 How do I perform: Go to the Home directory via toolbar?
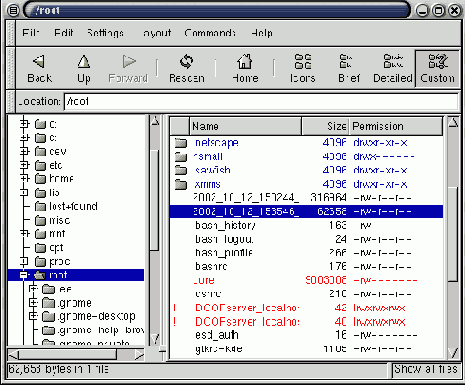pos(245,69)
